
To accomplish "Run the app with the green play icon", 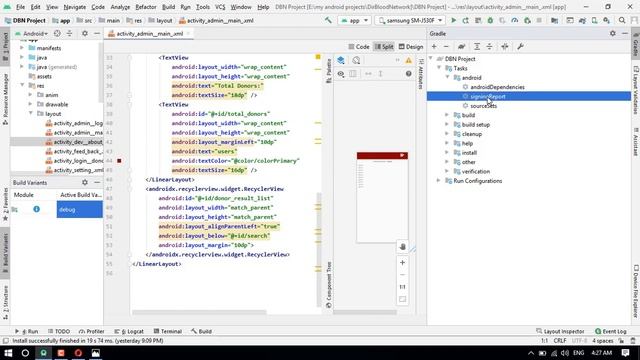I will (x=453, y=20).
